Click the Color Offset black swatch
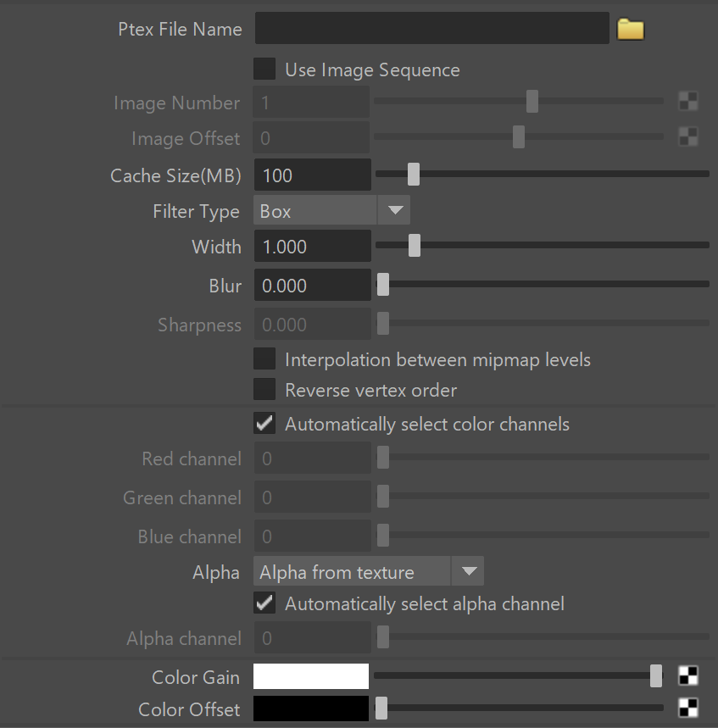The height and width of the screenshot is (728, 718). point(311,709)
